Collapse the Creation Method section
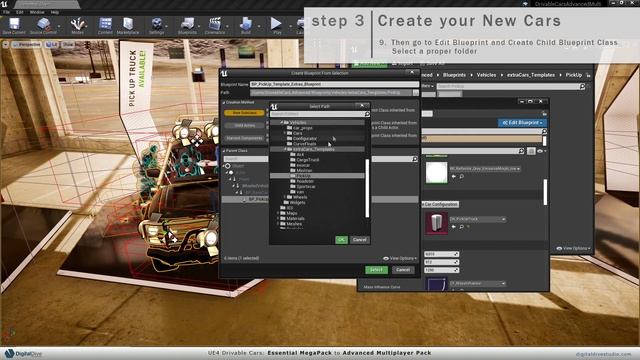640x360 pixels. 224,102
